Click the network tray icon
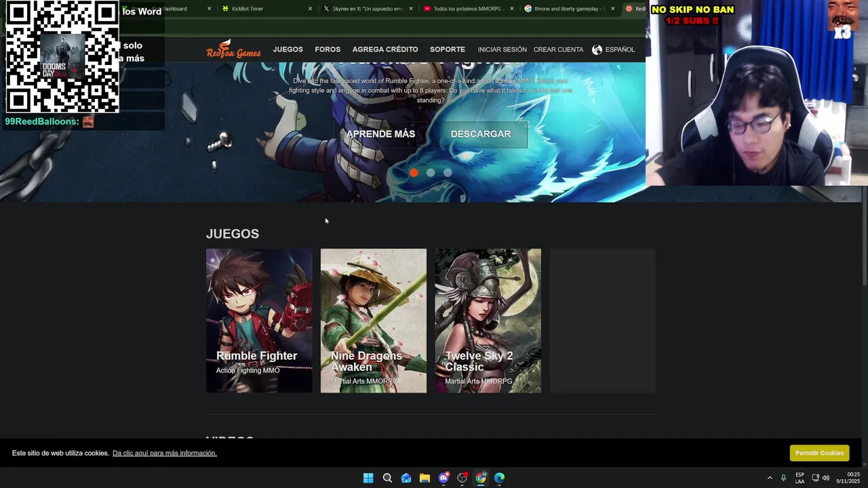 pos(815,478)
